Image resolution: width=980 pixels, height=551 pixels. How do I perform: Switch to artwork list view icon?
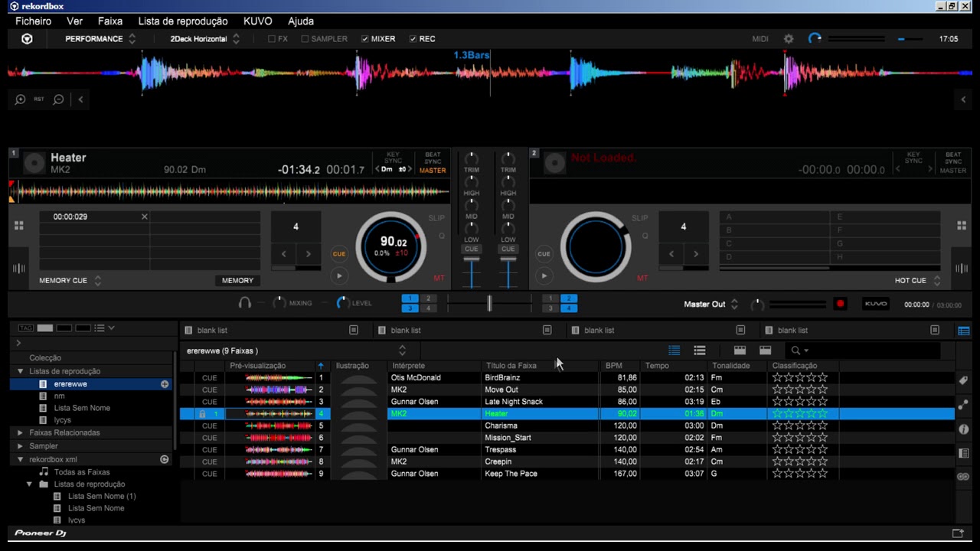(x=700, y=350)
